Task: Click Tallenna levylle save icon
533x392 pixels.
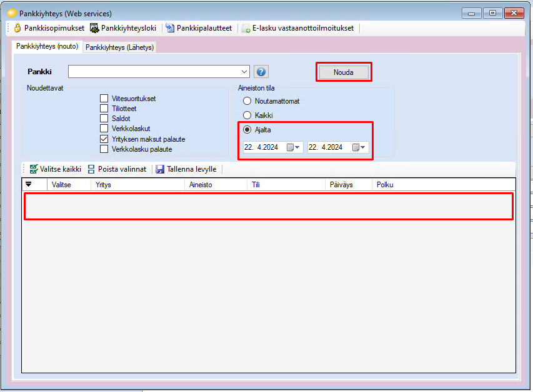Action: click(x=160, y=169)
